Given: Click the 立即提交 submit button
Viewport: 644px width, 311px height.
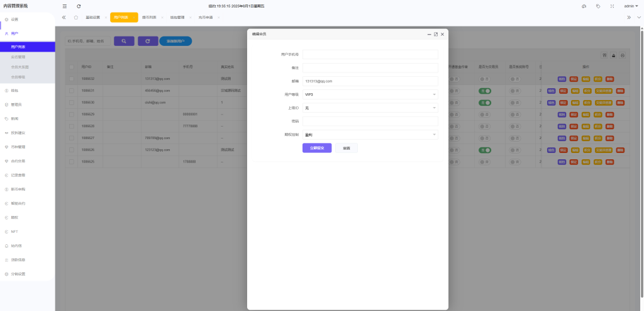Looking at the screenshot, I should tap(317, 148).
